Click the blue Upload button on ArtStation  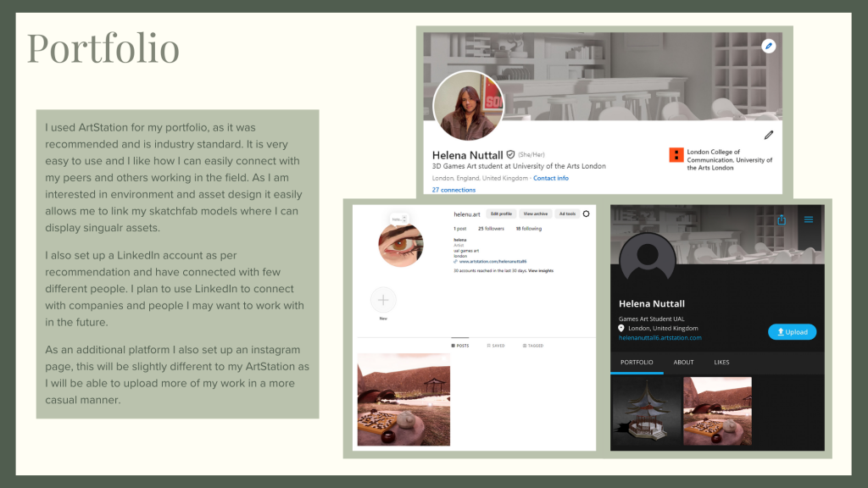[793, 332]
